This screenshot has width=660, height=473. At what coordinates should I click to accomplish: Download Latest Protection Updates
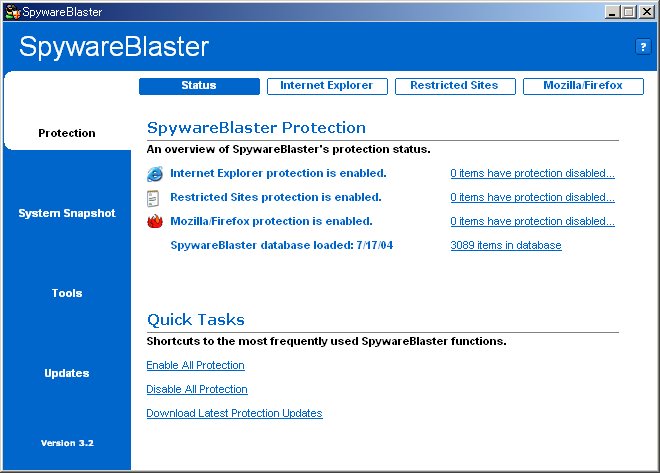234,414
